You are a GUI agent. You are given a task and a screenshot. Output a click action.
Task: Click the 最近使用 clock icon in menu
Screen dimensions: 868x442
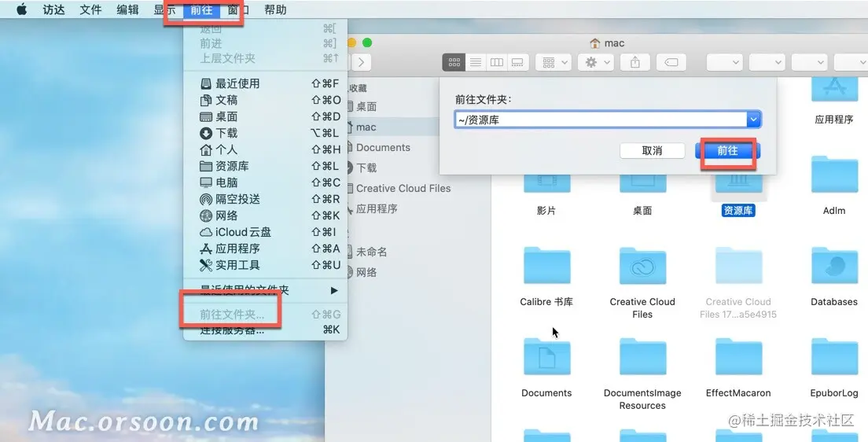[x=206, y=83]
